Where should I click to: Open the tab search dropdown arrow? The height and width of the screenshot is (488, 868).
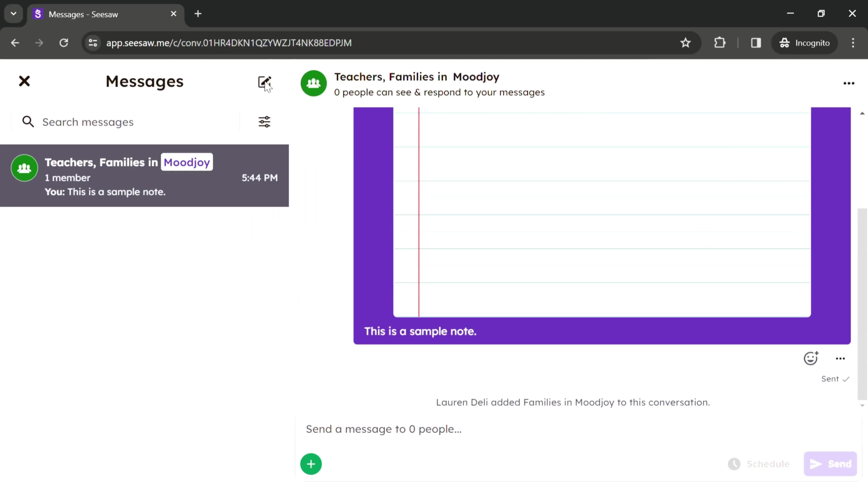(14, 14)
